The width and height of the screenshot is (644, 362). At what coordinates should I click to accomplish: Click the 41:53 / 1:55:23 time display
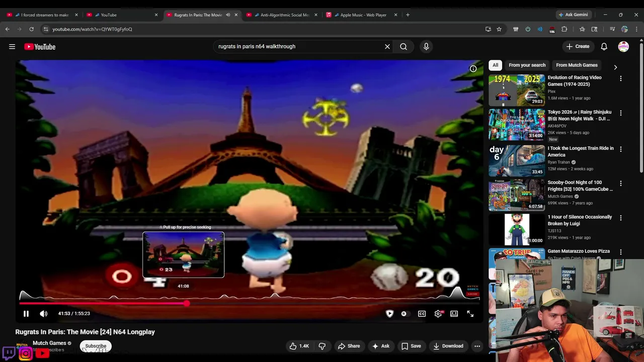[74, 314]
